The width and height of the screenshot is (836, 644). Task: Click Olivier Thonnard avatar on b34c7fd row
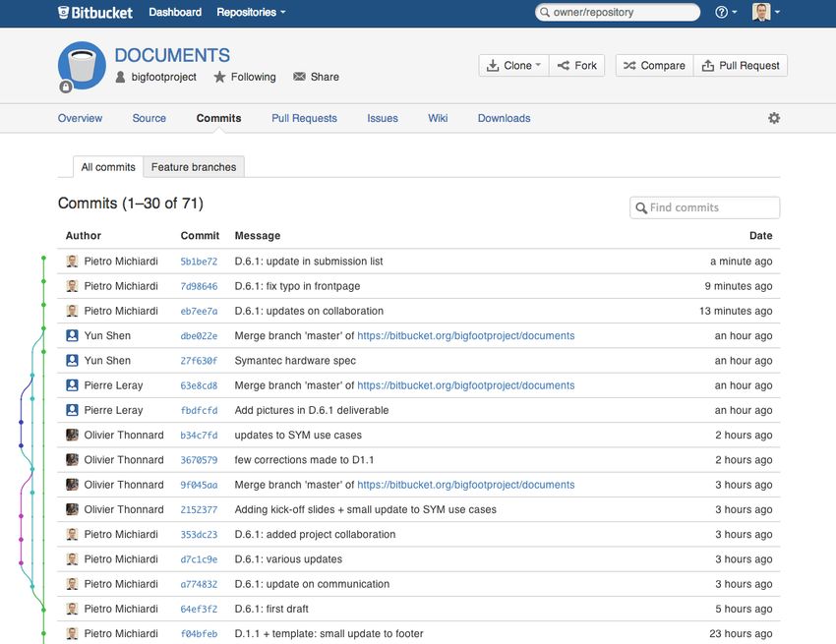pos(72,435)
